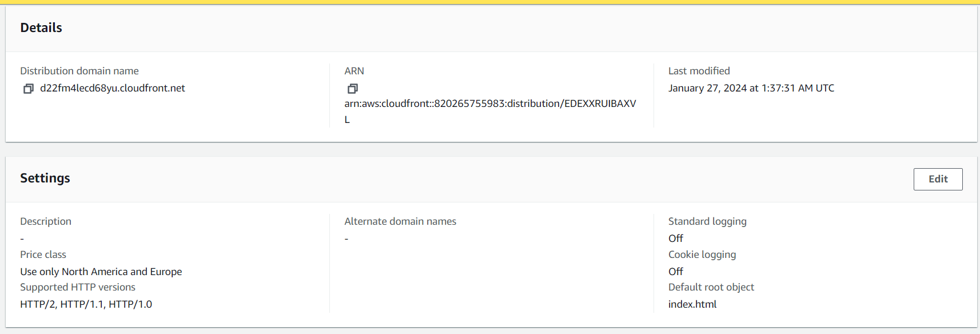Select the HTTP/2, HTTP/1.1, HTTP/1.0 value

(x=86, y=304)
